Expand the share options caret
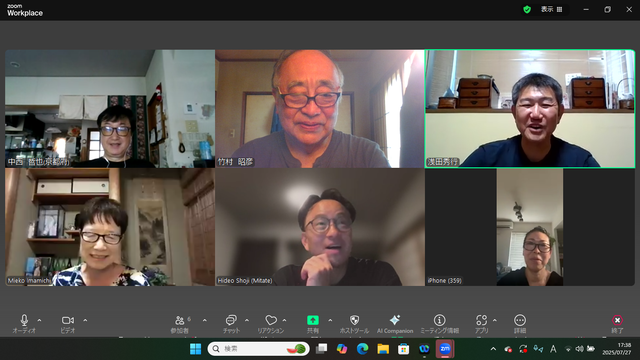Screen dimensions: 640x360 (x=330, y=320)
